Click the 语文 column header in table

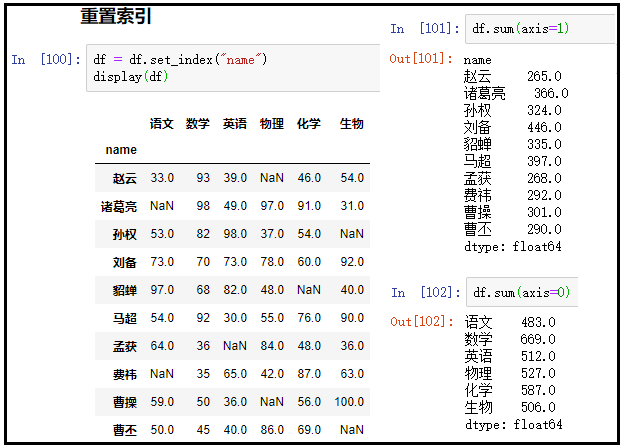(162, 124)
